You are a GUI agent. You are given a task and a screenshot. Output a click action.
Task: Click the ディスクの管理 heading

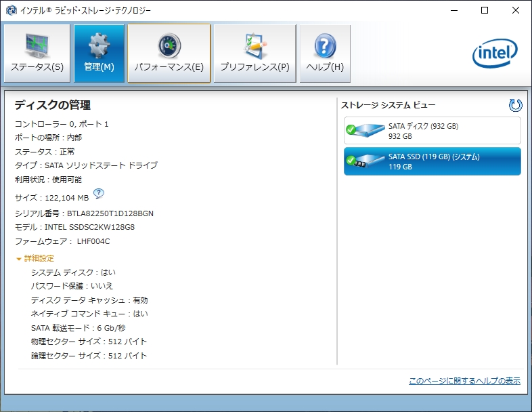[53, 105]
